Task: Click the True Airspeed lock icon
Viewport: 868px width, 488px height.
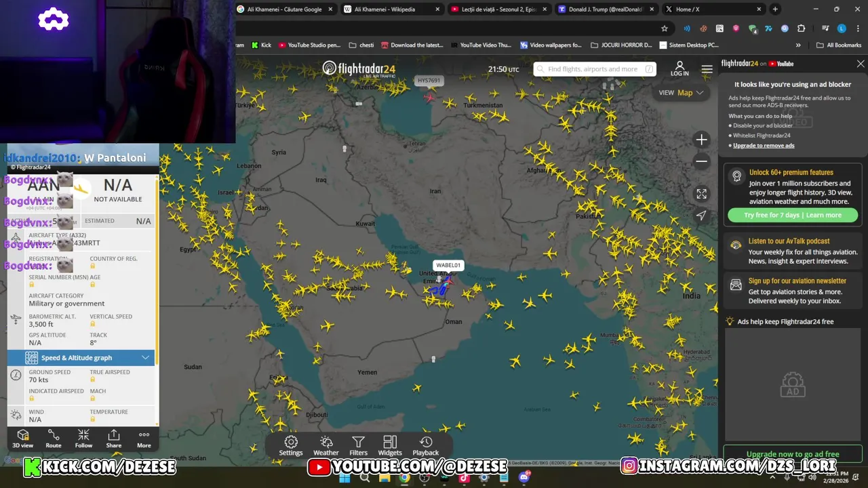Action: (x=92, y=380)
